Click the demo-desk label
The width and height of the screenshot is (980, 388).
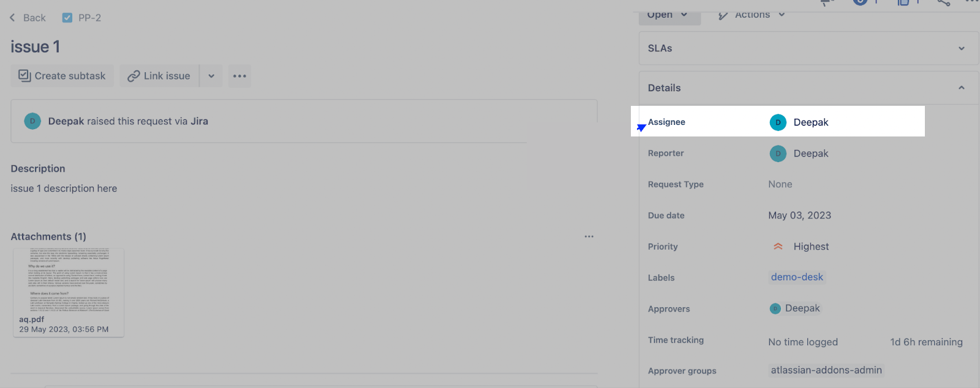pos(797,277)
